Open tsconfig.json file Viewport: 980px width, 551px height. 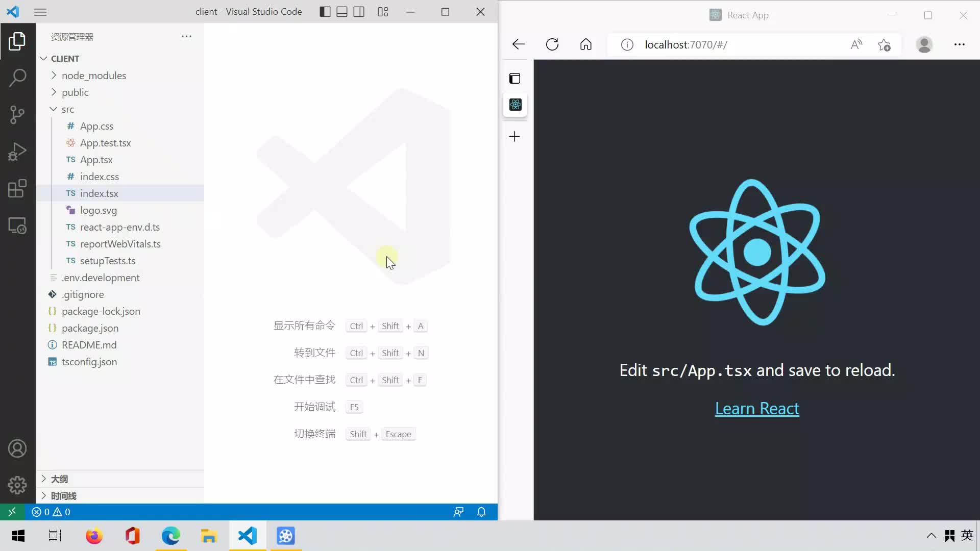[x=120, y=362]
